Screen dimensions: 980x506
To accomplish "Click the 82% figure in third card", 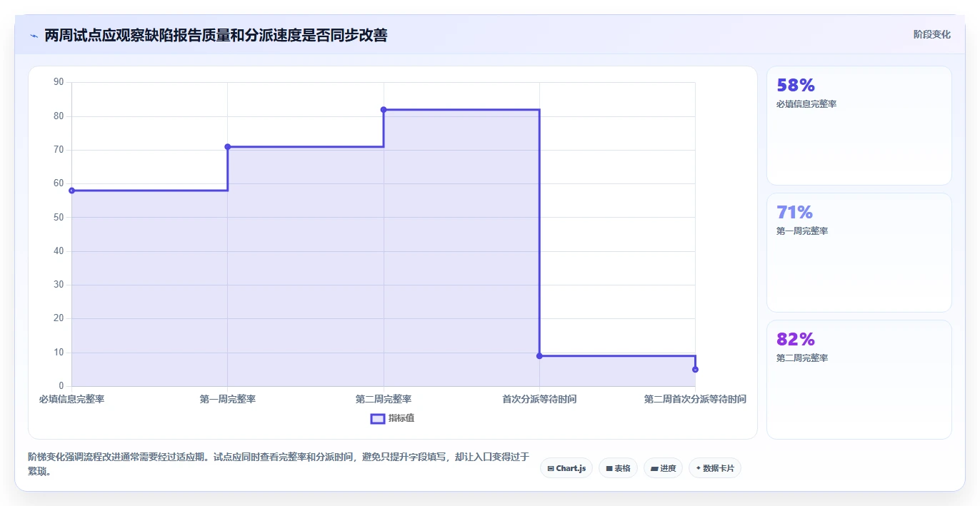I will [x=796, y=340].
